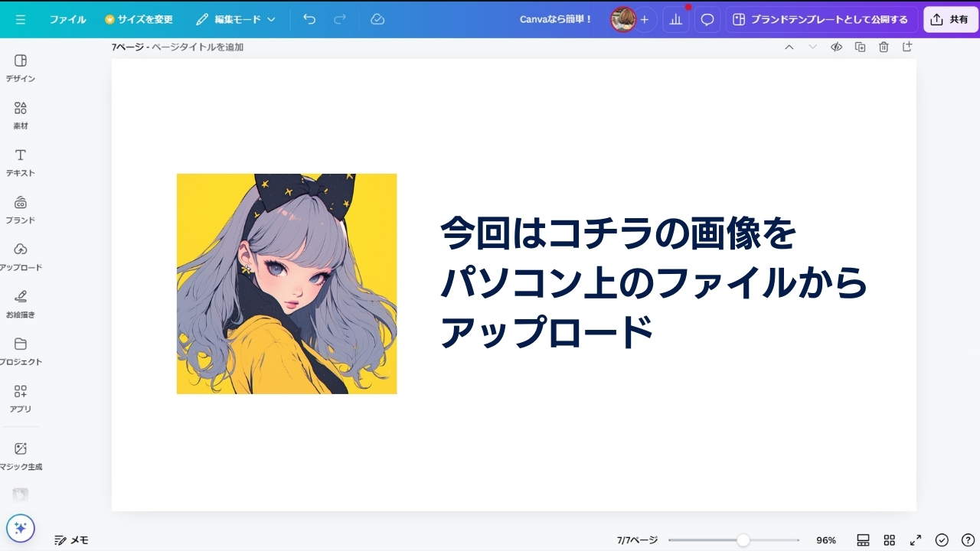The width and height of the screenshot is (980, 551).
Task: Collapse the page with the up chevron
Action: point(789,47)
